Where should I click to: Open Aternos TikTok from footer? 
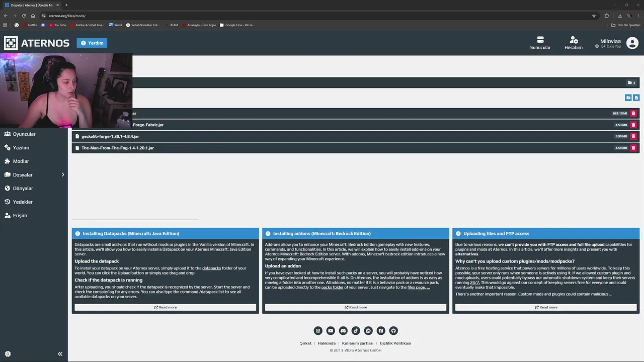point(356,330)
